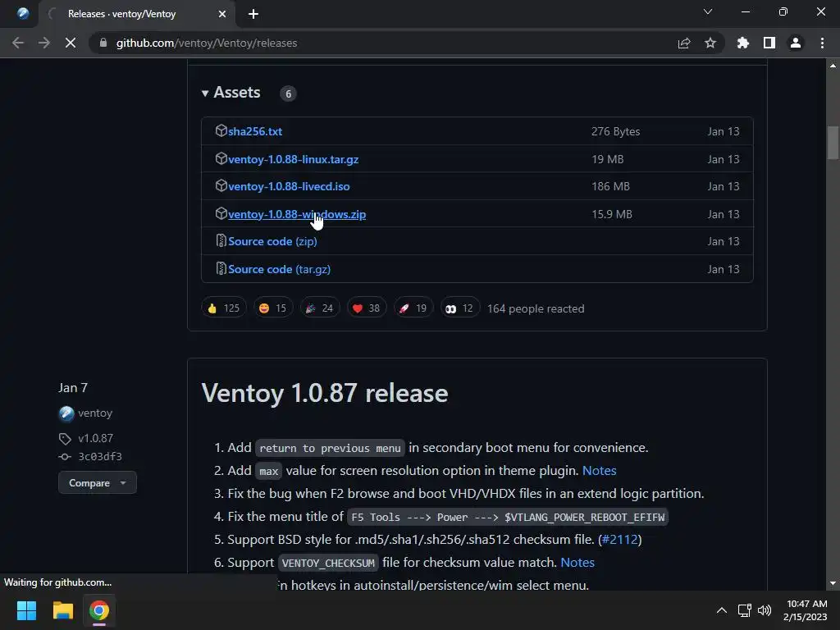Image resolution: width=840 pixels, height=630 pixels.
Task: Open Notes link for VENTOY_CHECKSUM
Action: coord(577,563)
